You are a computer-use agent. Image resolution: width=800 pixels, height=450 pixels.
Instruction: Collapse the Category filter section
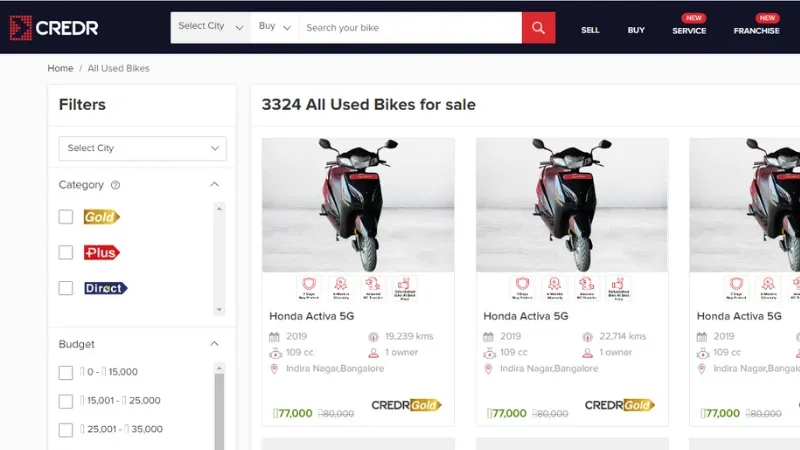[214, 184]
